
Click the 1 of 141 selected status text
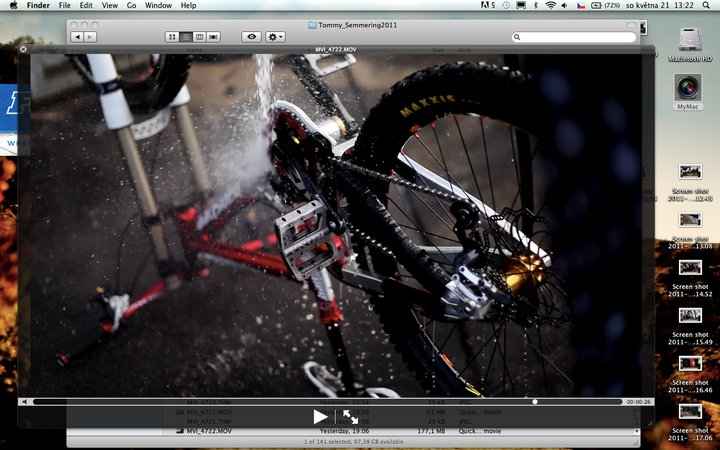[353, 442]
